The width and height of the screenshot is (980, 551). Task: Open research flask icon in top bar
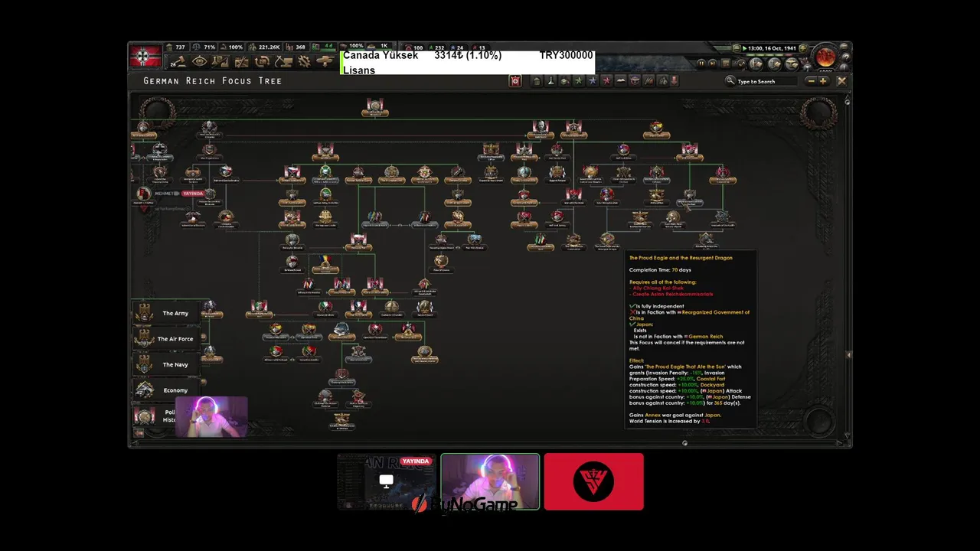point(220,61)
